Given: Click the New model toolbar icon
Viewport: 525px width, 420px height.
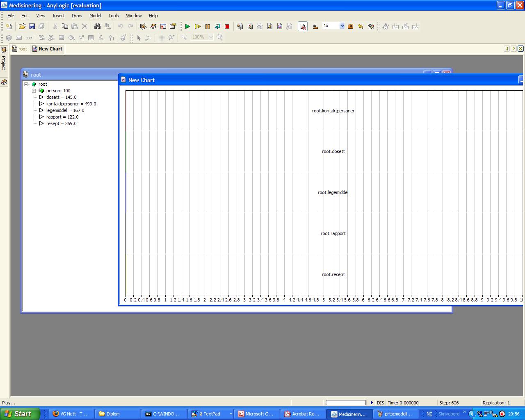Looking at the screenshot, I should (9, 26).
